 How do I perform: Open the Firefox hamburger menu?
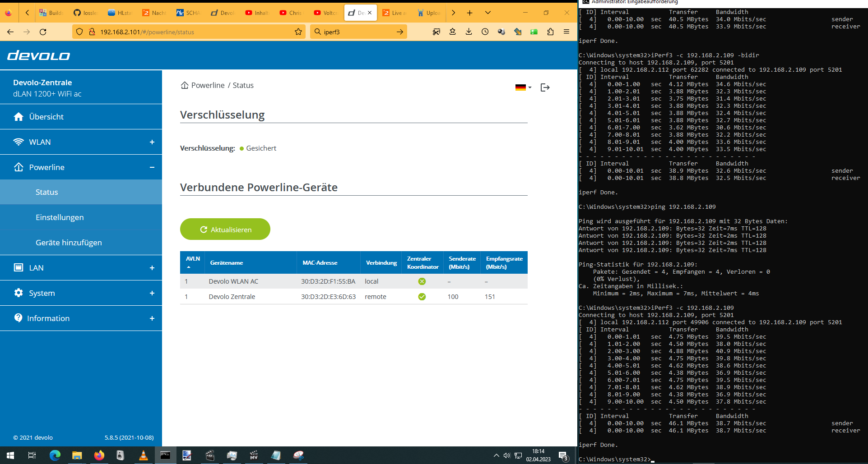[566, 32]
